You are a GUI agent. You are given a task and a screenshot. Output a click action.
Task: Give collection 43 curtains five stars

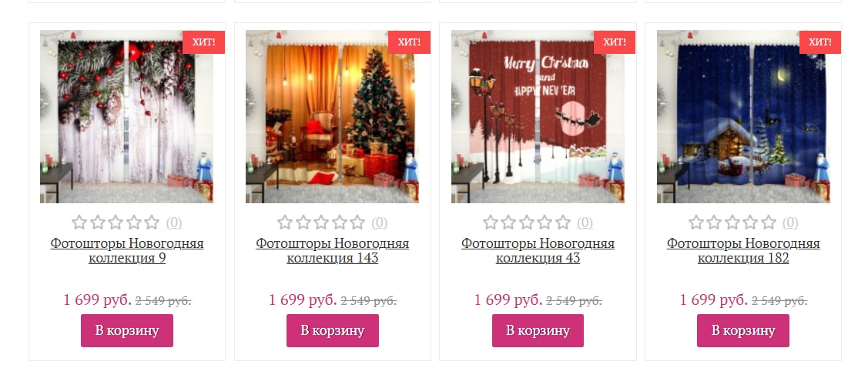pyautogui.click(x=563, y=222)
